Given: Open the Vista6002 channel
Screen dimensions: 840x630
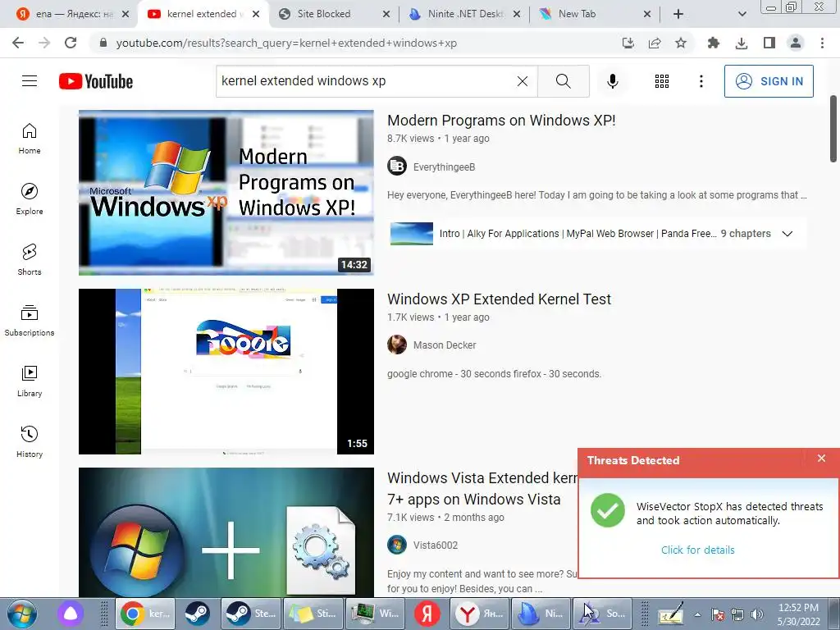Looking at the screenshot, I should coord(436,546).
